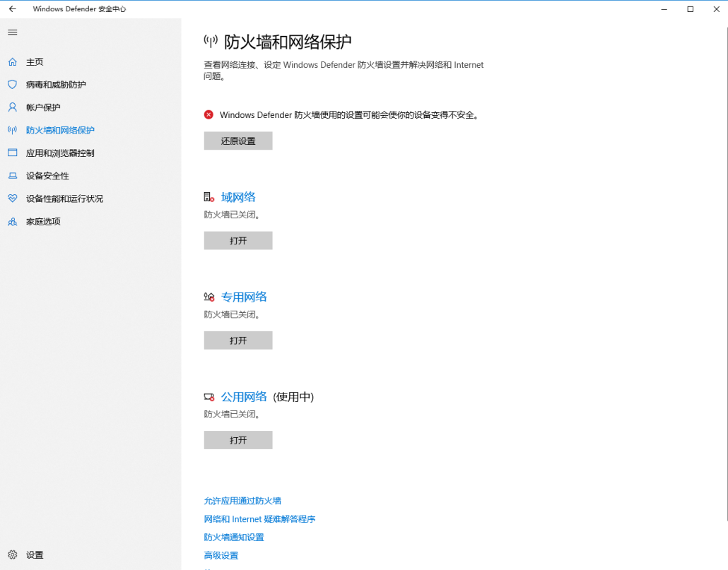Click the back arrow in title bar

pyautogui.click(x=13, y=8)
